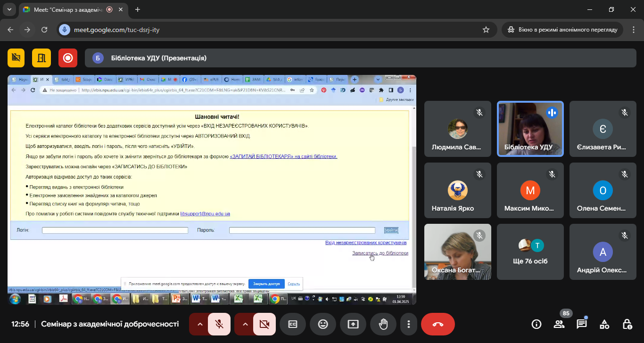
Task: Click the red recording indicator icon
Action: click(x=68, y=58)
